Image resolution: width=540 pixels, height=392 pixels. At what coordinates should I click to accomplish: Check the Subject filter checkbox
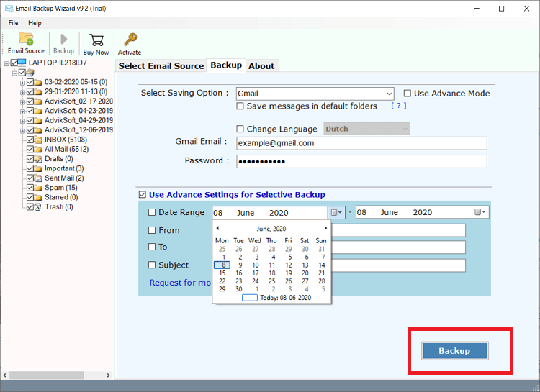click(152, 265)
